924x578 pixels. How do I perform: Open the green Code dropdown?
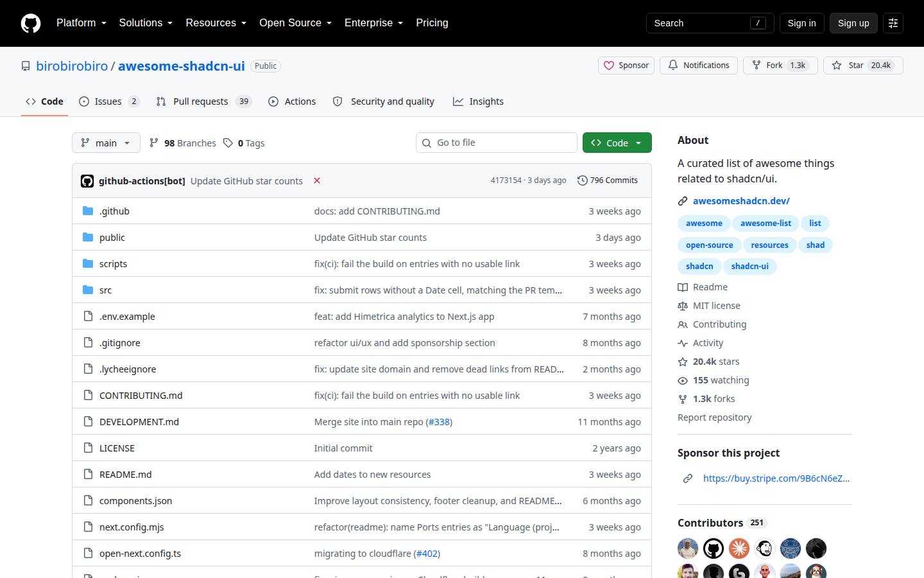(x=617, y=143)
